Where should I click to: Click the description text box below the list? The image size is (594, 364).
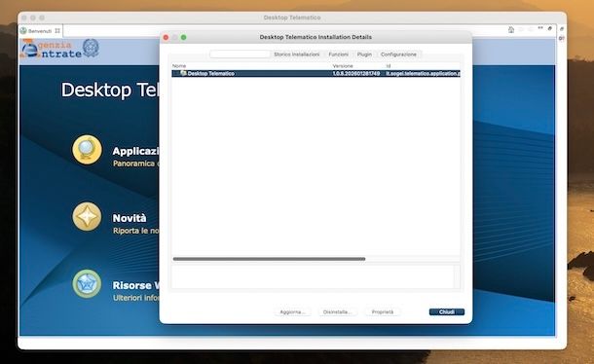pos(313,276)
